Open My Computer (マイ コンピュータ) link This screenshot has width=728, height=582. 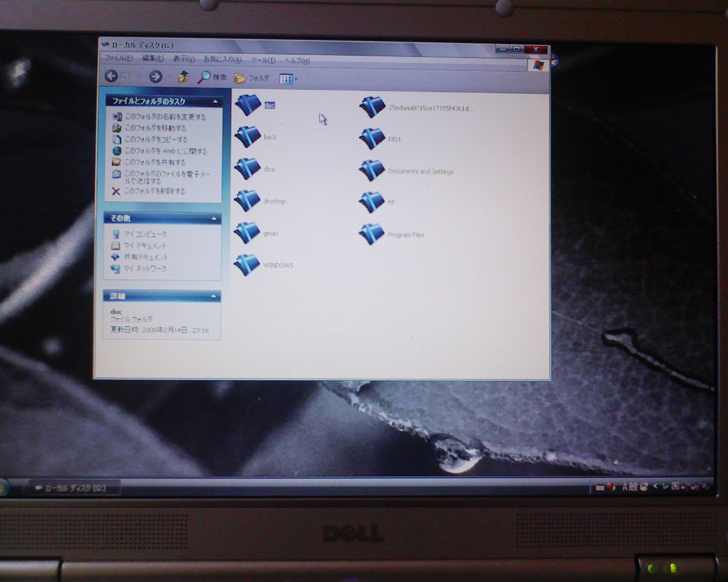tap(145, 234)
